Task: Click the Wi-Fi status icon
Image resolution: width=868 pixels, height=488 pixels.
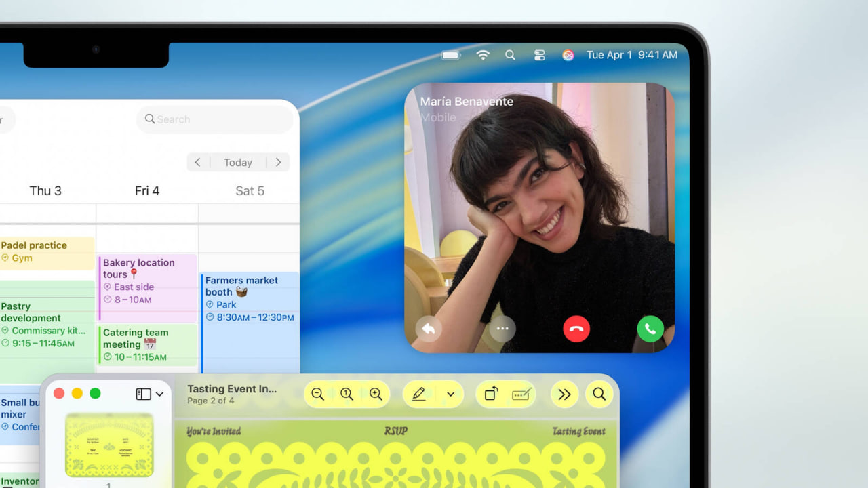Action: point(482,55)
